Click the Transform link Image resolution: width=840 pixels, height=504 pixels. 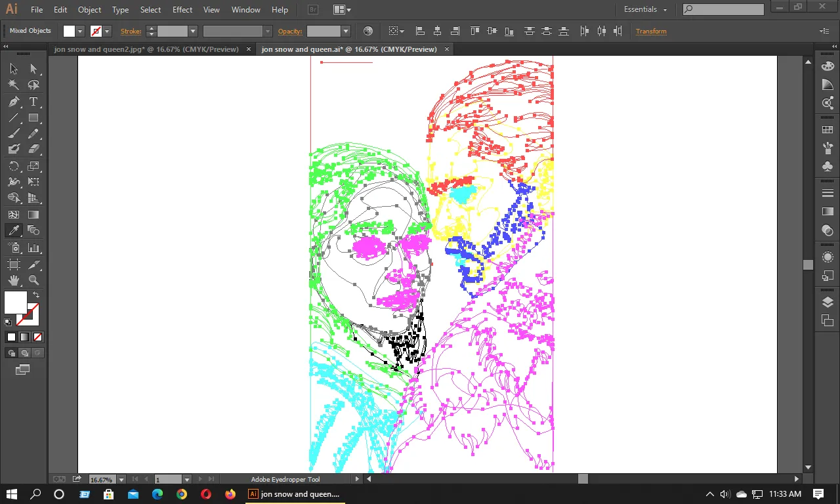pyautogui.click(x=651, y=31)
